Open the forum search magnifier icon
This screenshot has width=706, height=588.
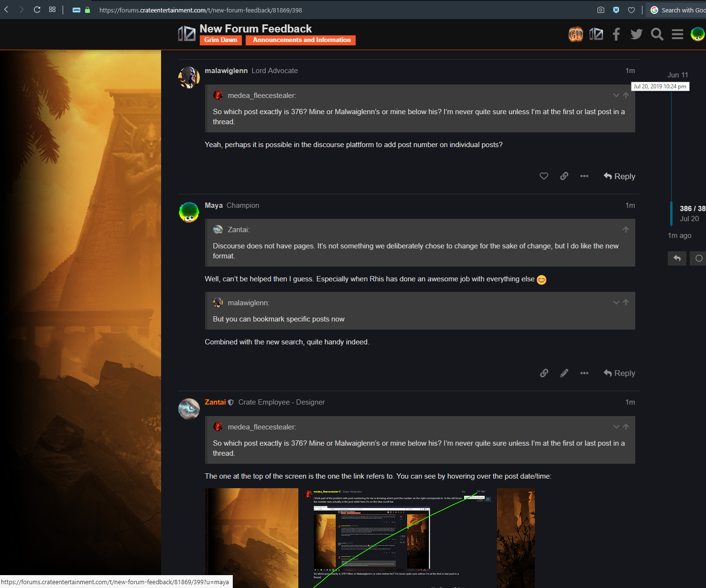[x=657, y=34]
